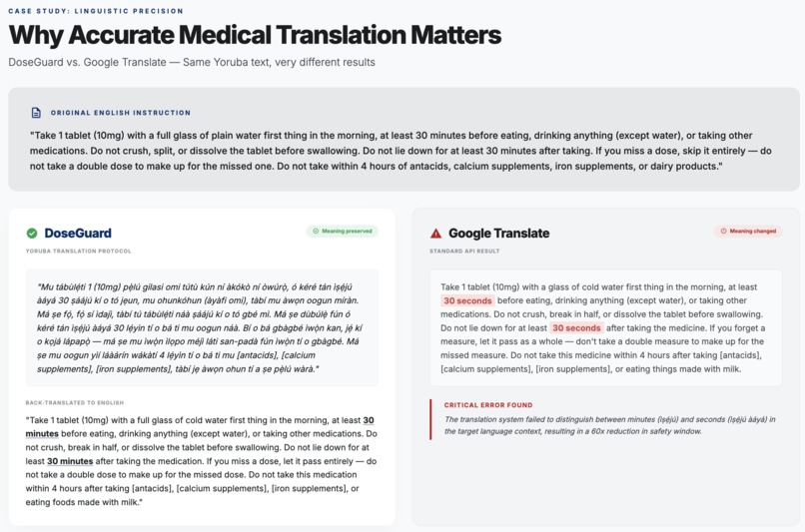Image resolution: width=805 pixels, height=532 pixels.
Task: Click the Critical Error Found label
Action: (x=488, y=405)
